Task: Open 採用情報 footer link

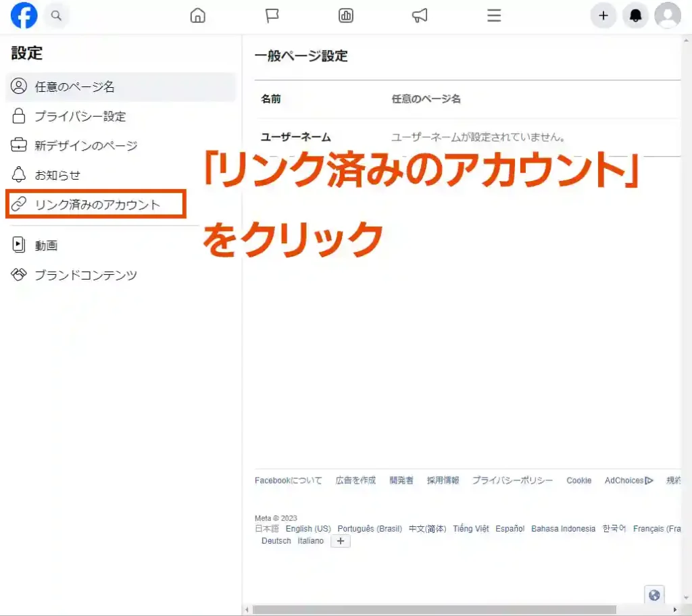Action: [x=443, y=480]
